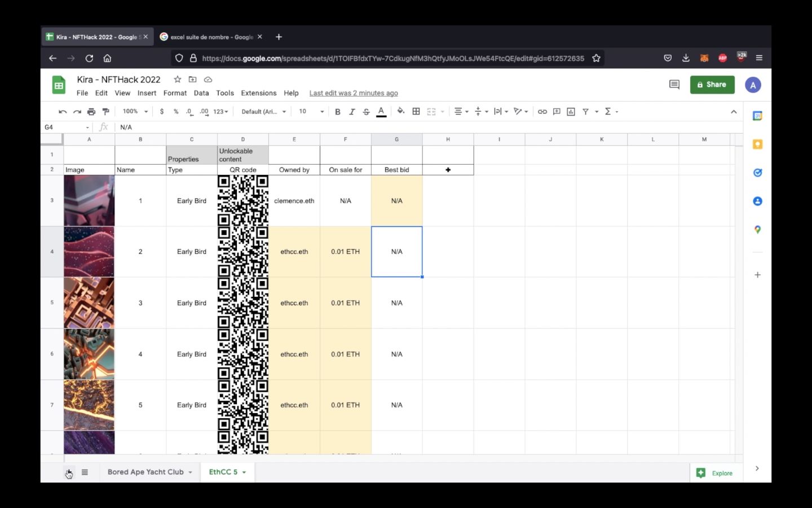Show all sheets list
This screenshot has height=508, width=812.
tap(85, 472)
